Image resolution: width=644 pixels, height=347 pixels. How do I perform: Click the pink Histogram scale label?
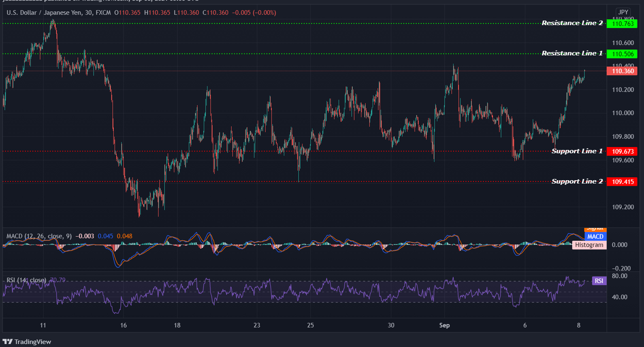[x=589, y=245]
